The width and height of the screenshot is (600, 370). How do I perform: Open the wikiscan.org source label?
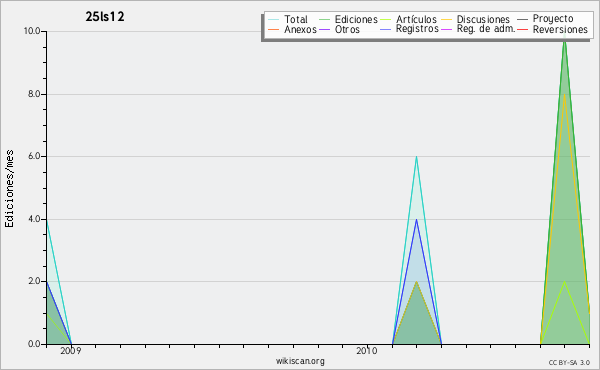300,361
